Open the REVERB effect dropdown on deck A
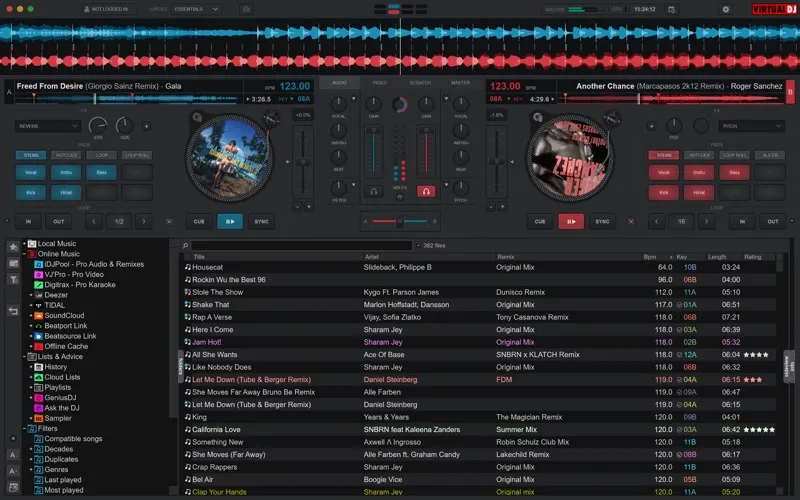This screenshot has width=800, height=500. click(48, 126)
